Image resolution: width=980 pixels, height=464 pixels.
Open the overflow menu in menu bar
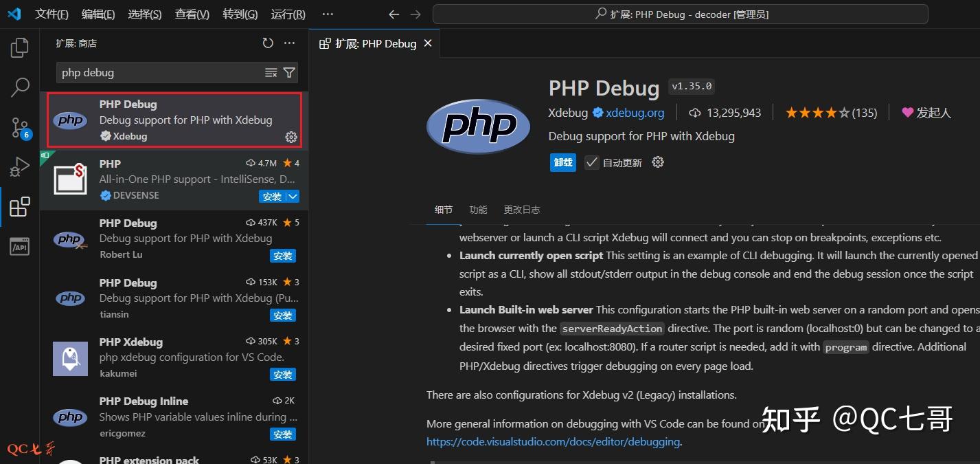click(328, 14)
